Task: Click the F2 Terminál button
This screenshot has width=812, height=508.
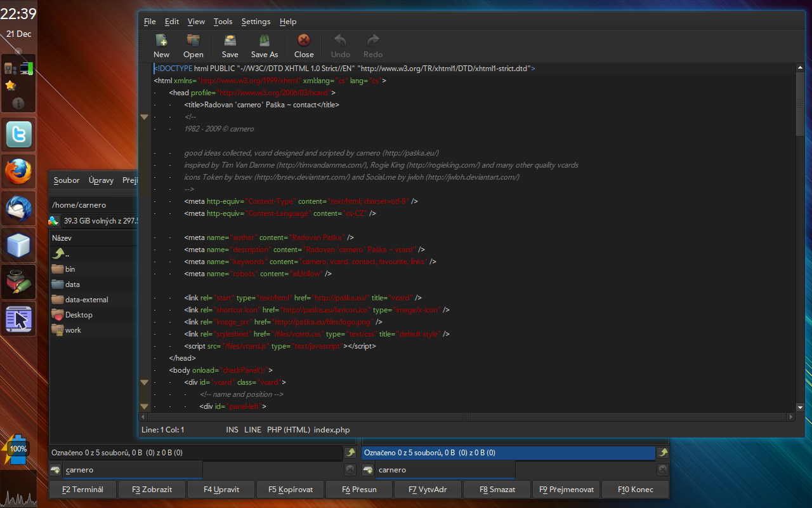Action: point(83,490)
